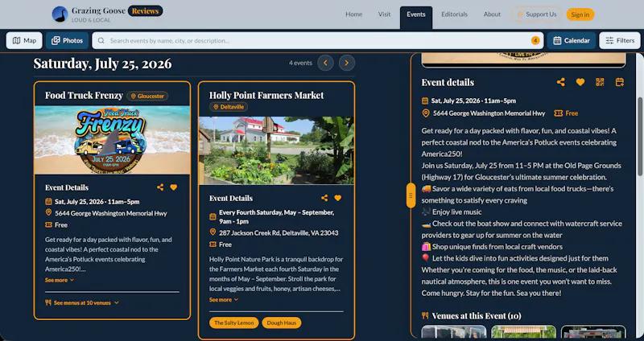Click ticket icon on Holly Point card
Screen dimensions: 644x341
point(213,244)
